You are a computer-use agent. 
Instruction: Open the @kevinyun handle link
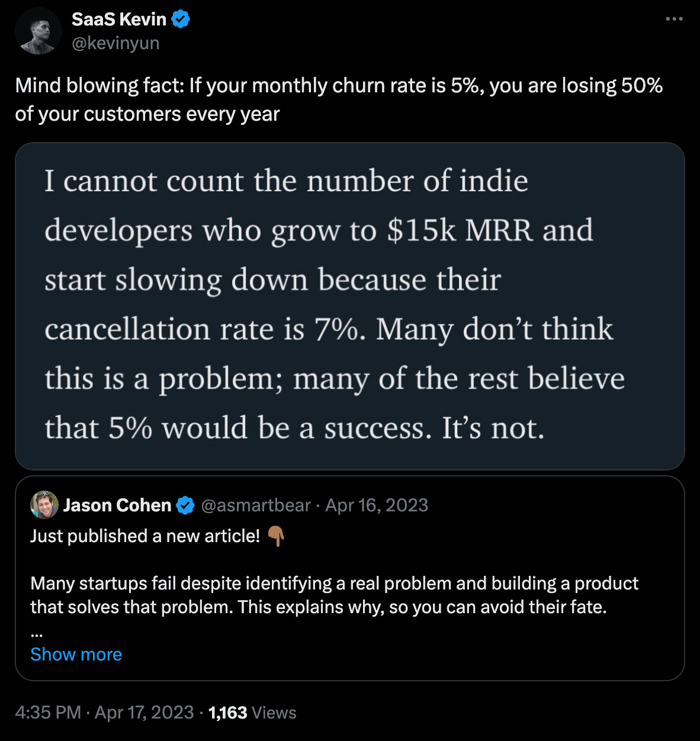(x=115, y=43)
